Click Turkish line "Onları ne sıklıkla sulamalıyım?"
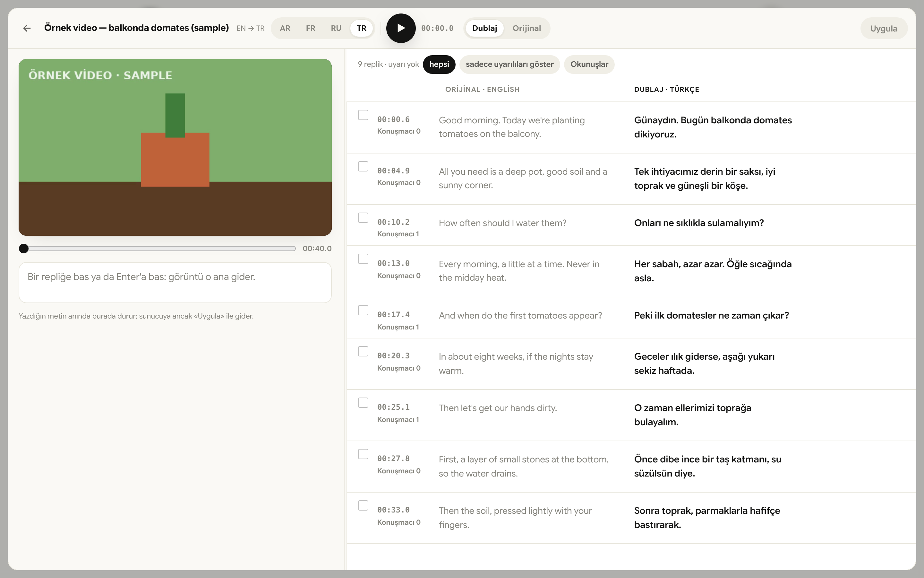The image size is (924, 578). (699, 223)
